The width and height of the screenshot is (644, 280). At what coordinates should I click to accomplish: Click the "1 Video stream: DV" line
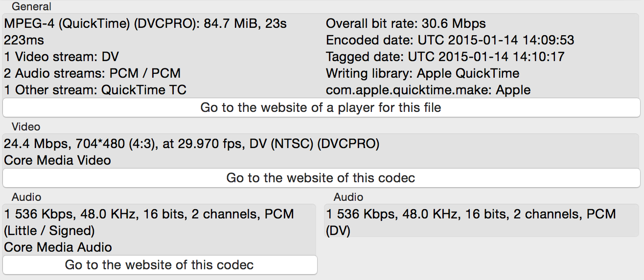pyautogui.click(x=62, y=57)
